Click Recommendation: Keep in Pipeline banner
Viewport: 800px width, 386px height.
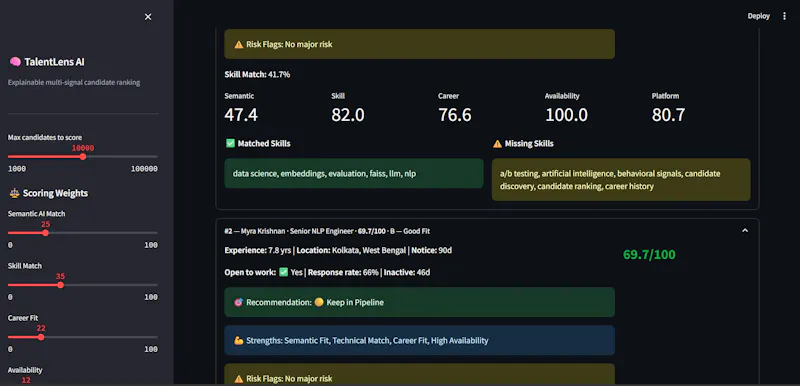coord(419,302)
